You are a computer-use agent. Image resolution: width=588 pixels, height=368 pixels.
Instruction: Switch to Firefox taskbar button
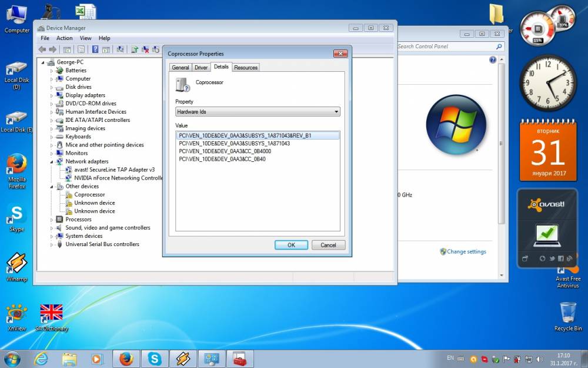click(x=126, y=359)
